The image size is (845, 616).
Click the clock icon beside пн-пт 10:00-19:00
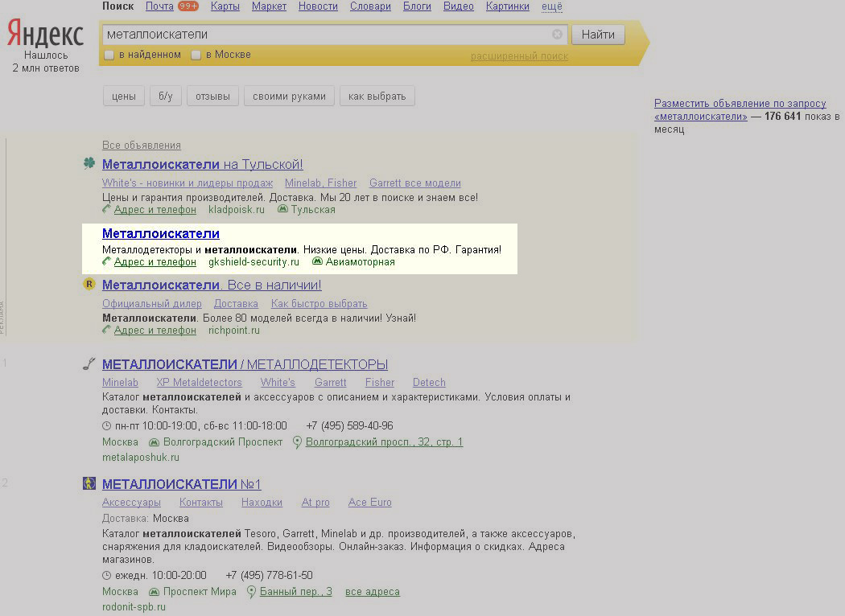click(107, 426)
